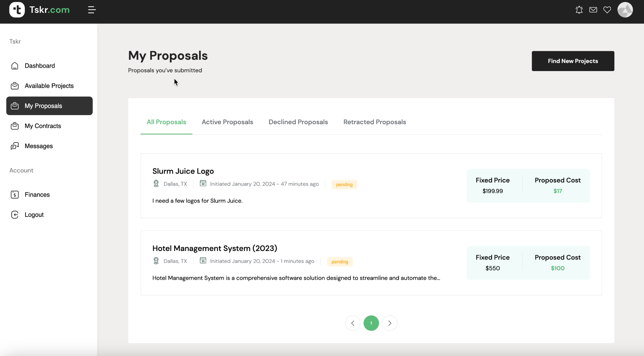This screenshot has height=356, width=644.
Task: Click the notification bell icon
Action: tap(579, 10)
